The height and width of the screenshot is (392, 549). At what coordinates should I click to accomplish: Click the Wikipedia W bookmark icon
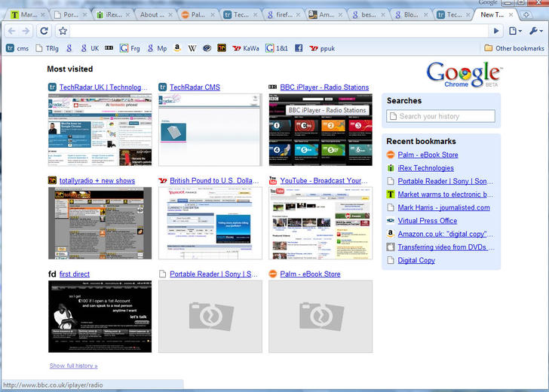[192, 48]
